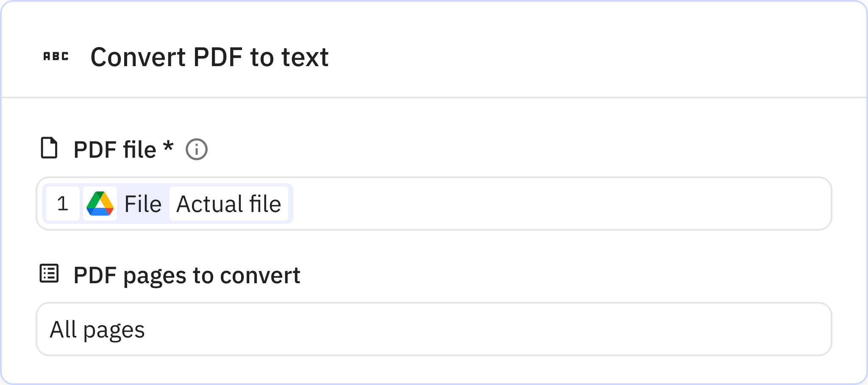The height and width of the screenshot is (385, 868).
Task: Expand the PDF pages to convert selector
Action: (x=434, y=329)
